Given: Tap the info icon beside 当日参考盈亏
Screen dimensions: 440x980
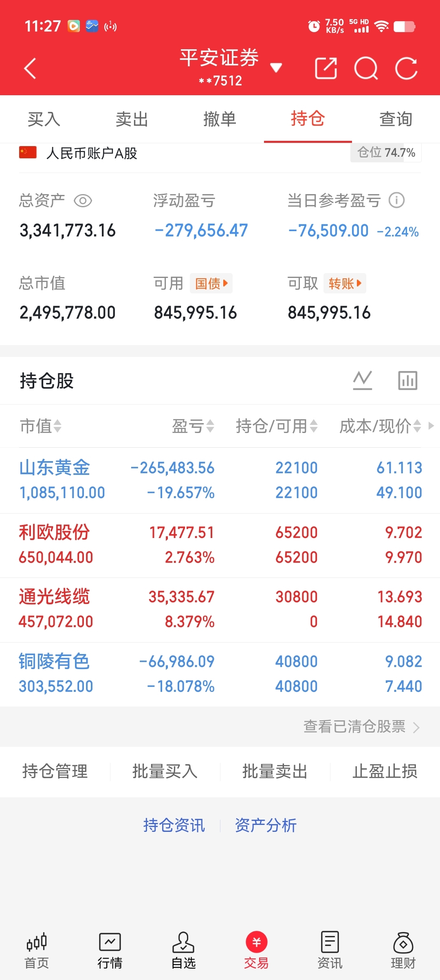Looking at the screenshot, I should tap(396, 200).
